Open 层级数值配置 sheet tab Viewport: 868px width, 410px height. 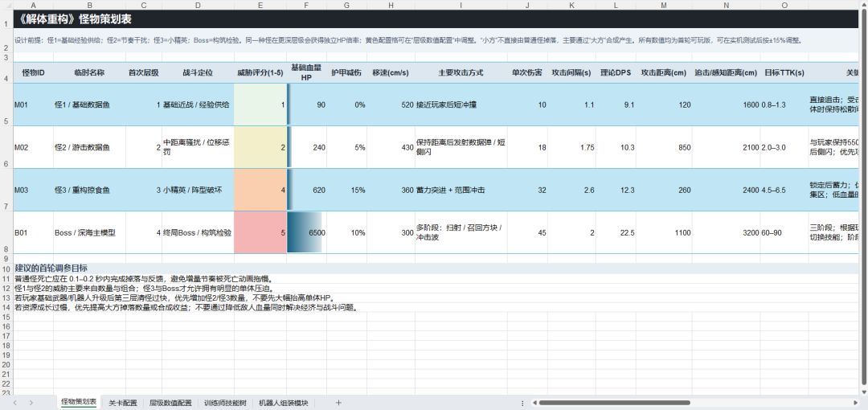click(x=170, y=403)
